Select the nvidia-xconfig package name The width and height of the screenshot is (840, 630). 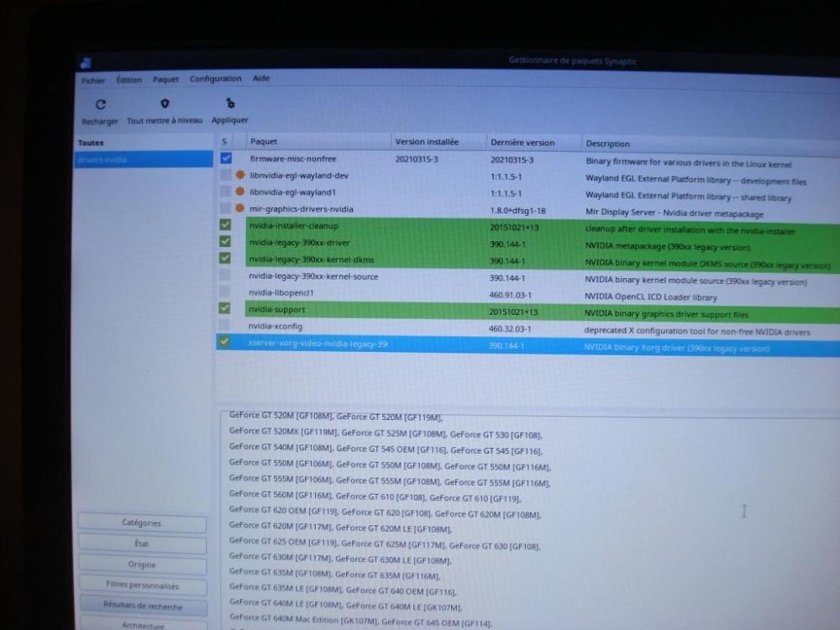276,326
